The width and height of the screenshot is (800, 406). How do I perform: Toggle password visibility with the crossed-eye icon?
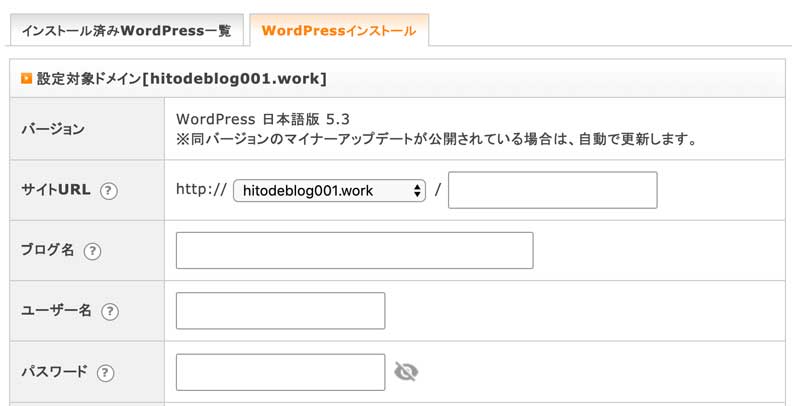point(406,372)
